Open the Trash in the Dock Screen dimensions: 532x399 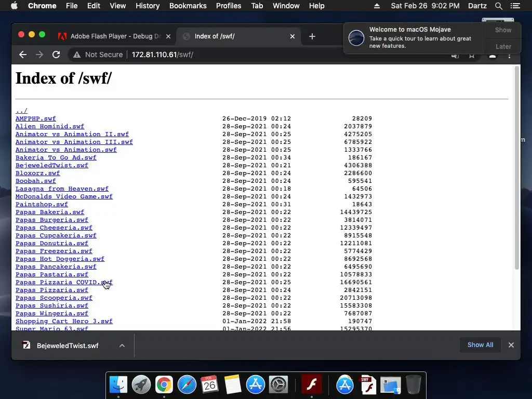(x=414, y=384)
